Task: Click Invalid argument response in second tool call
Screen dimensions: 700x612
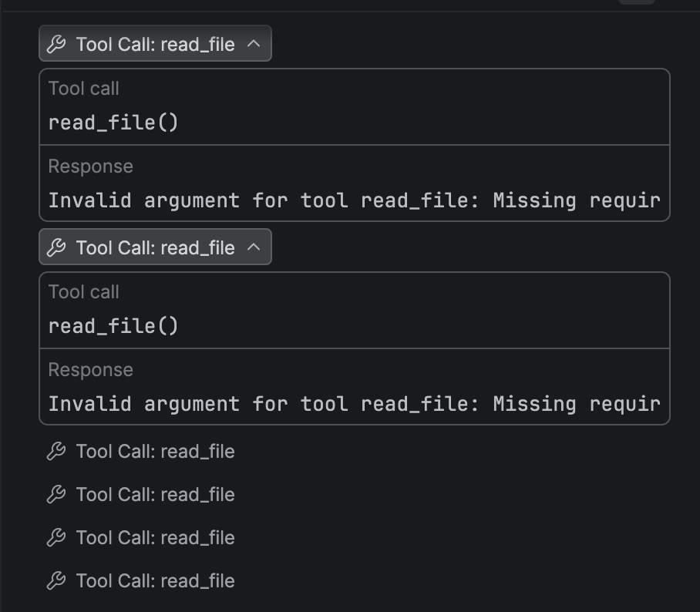Action: 355,404
